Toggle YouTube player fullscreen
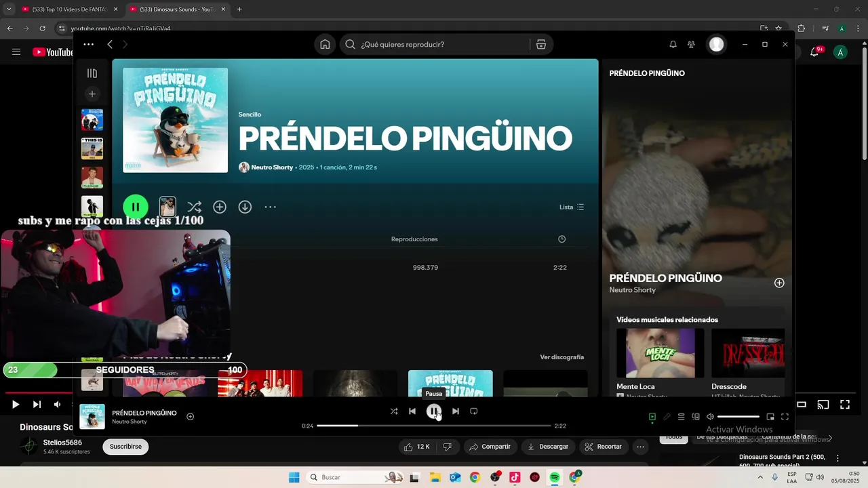Viewport: 868px width, 488px height. pyautogui.click(x=845, y=405)
